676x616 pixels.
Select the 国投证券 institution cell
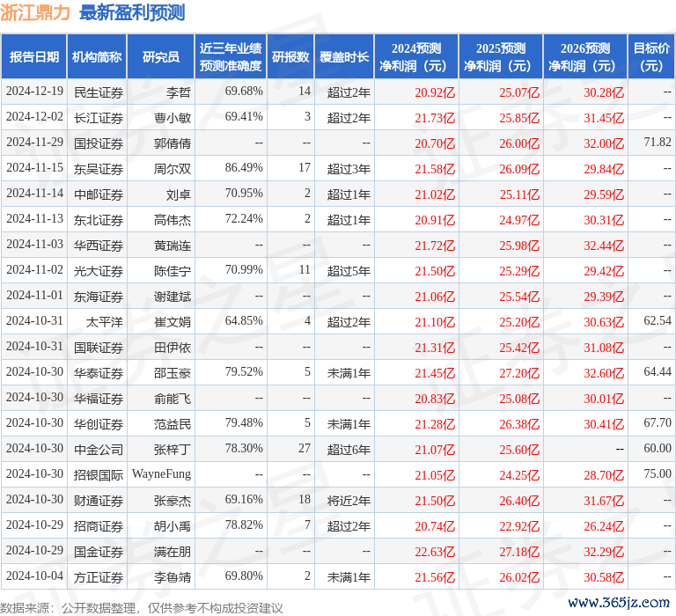(x=99, y=143)
